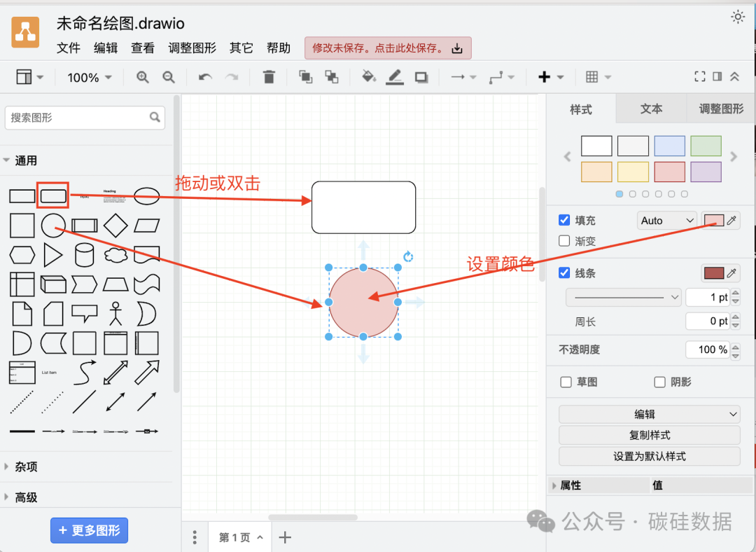Delete selection with the trash icon
Image resolution: width=756 pixels, height=552 pixels.
point(269,77)
